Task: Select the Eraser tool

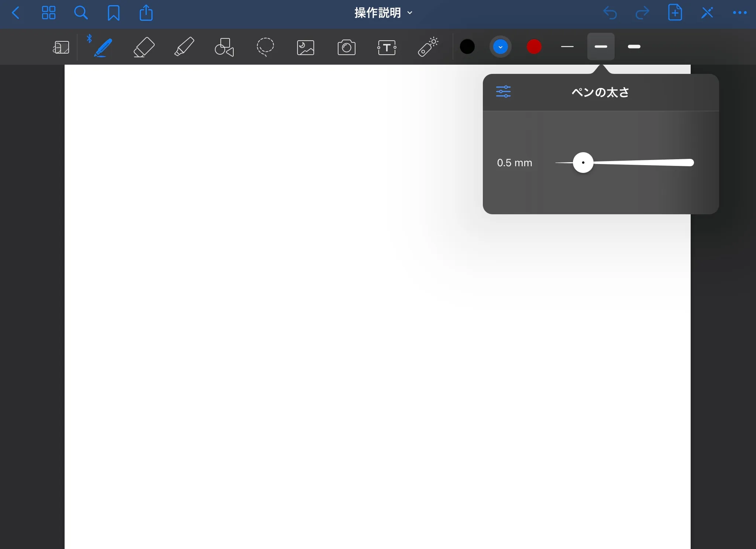Action: click(x=144, y=47)
